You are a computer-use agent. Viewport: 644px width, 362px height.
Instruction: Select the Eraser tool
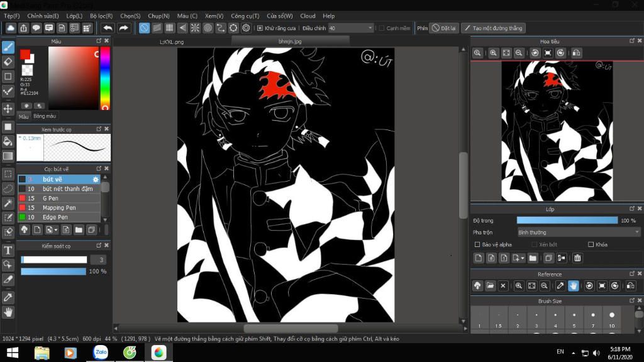pos(8,62)
